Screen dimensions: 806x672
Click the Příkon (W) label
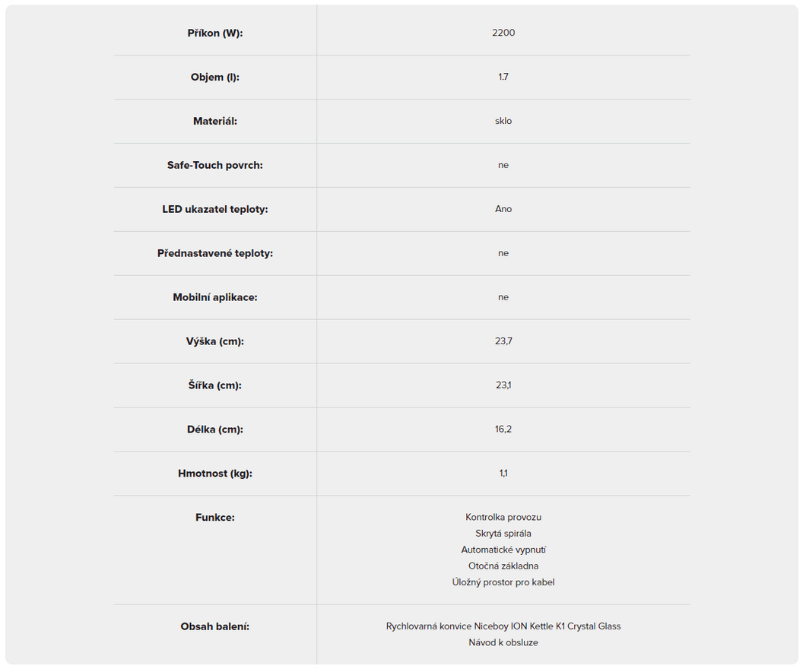click(x=214, y=33)
